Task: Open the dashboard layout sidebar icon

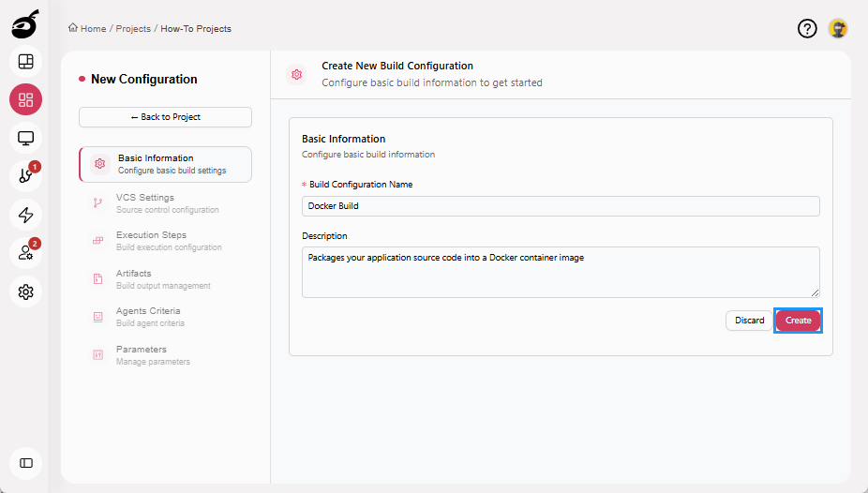Action: tap(25, 62)
